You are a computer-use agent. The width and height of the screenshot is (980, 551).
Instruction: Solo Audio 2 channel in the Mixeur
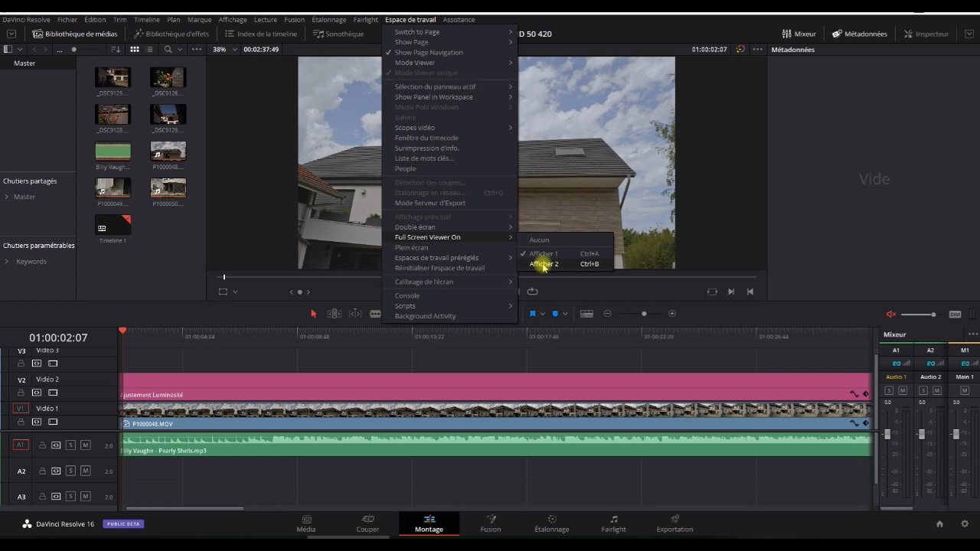(x=923, y=390)
